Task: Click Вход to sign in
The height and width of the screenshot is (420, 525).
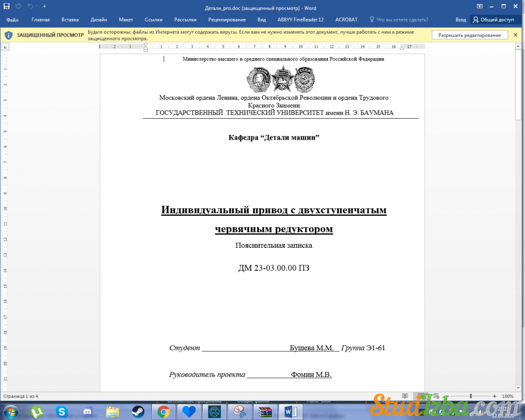Action: point(460,20)
